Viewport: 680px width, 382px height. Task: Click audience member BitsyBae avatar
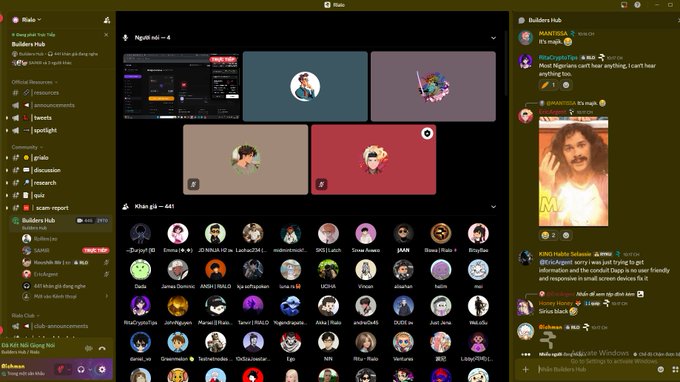point(478,234)
